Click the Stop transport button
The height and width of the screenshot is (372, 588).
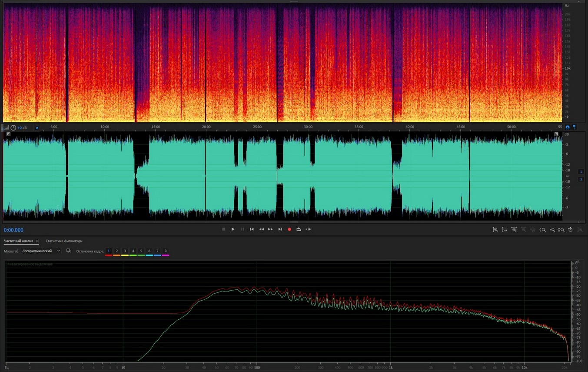[x=224, y=229]
